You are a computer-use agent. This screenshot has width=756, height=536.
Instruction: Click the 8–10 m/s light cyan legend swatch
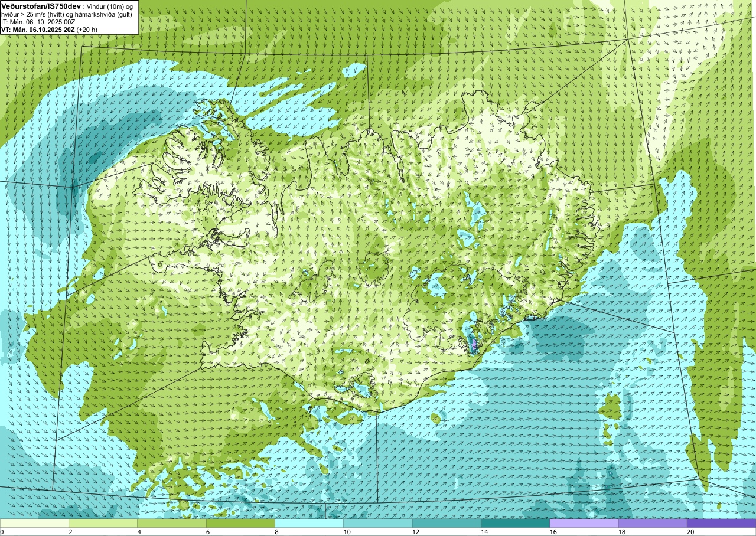pyautogui.click(x=309, y=523)
